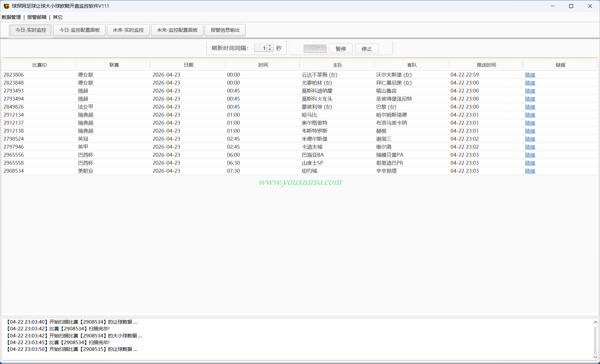Switch to 未来-实时监控 tab
Viewport: 600px width, 364px height.
(x=128, y=30)
